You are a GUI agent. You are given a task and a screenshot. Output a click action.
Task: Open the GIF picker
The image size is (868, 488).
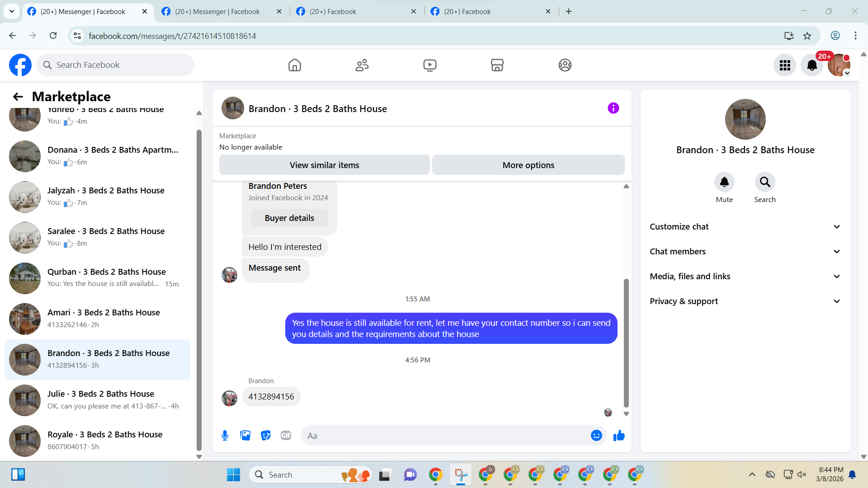[286, 436]
